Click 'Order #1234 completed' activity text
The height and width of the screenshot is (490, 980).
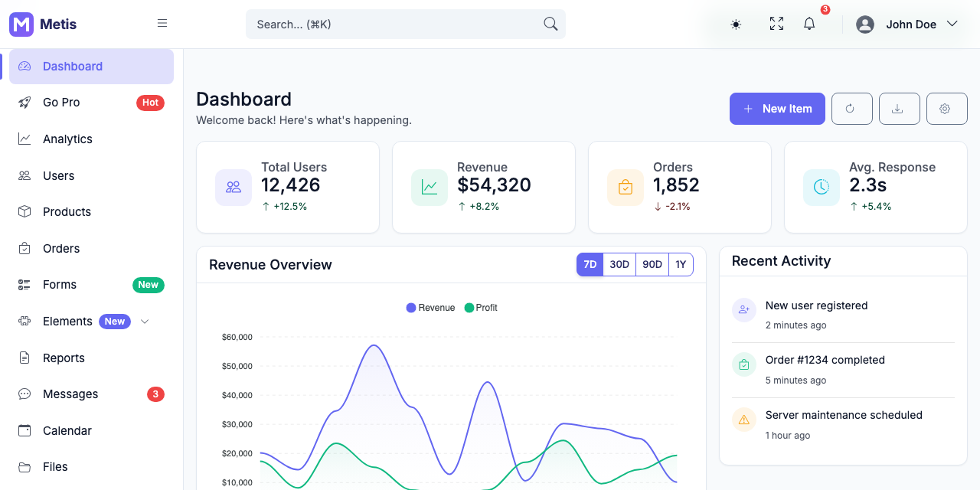coord(825,360)
